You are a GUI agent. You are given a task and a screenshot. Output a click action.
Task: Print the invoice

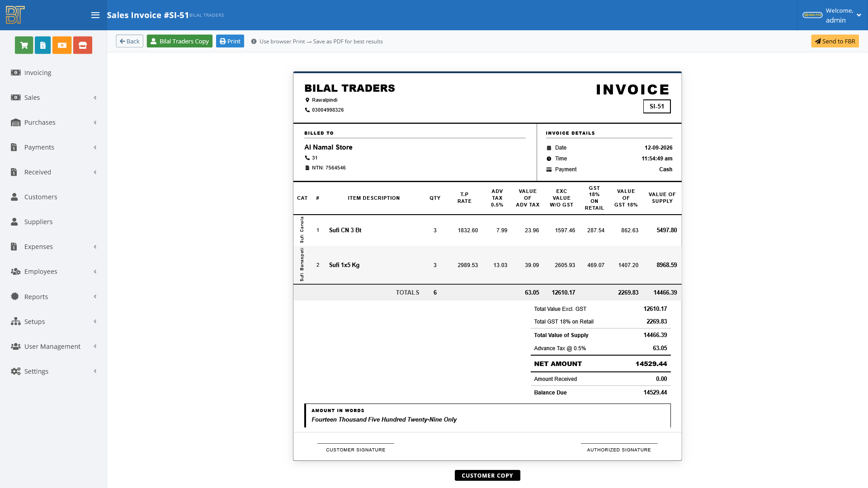pos(230,41)
